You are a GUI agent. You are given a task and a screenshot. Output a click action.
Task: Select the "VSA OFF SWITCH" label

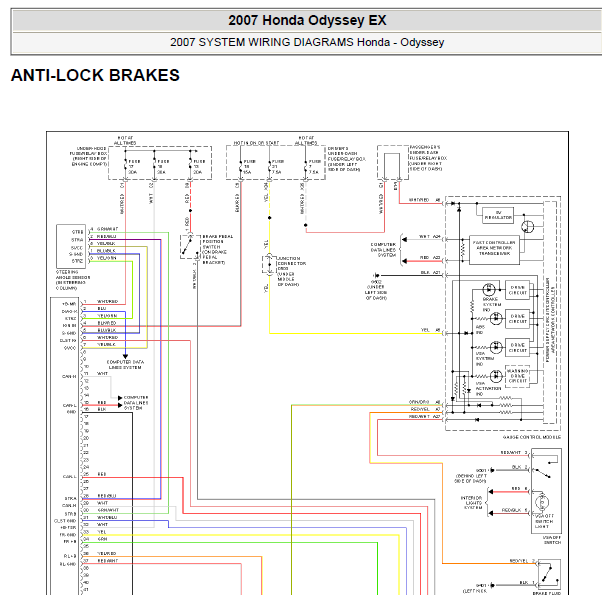[552, 540]
